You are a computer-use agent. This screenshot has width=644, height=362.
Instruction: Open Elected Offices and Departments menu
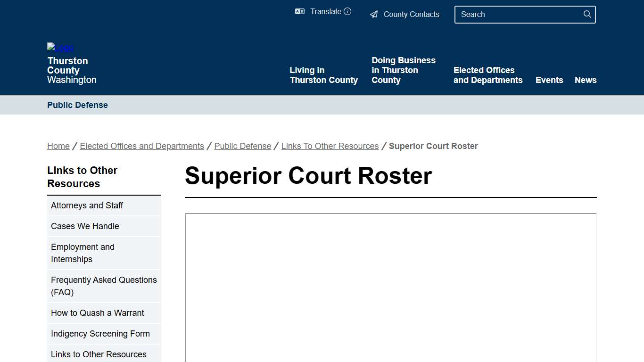(x=488, y=75)
